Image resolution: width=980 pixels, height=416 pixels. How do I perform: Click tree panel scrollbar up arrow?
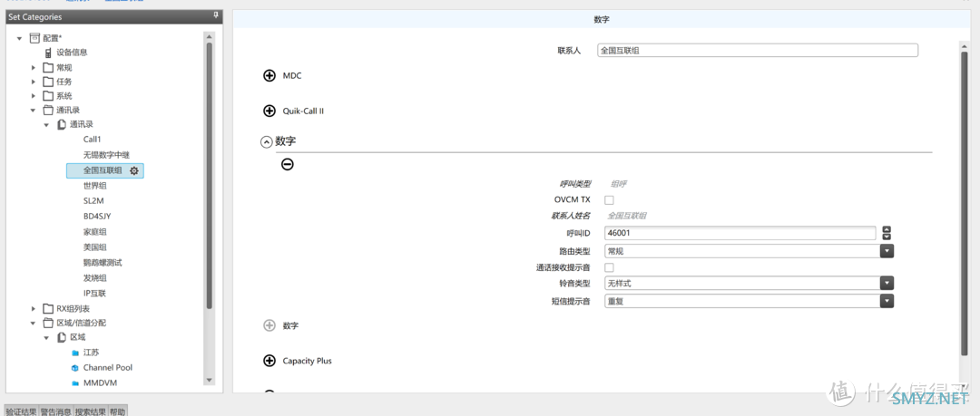(210, 36)
